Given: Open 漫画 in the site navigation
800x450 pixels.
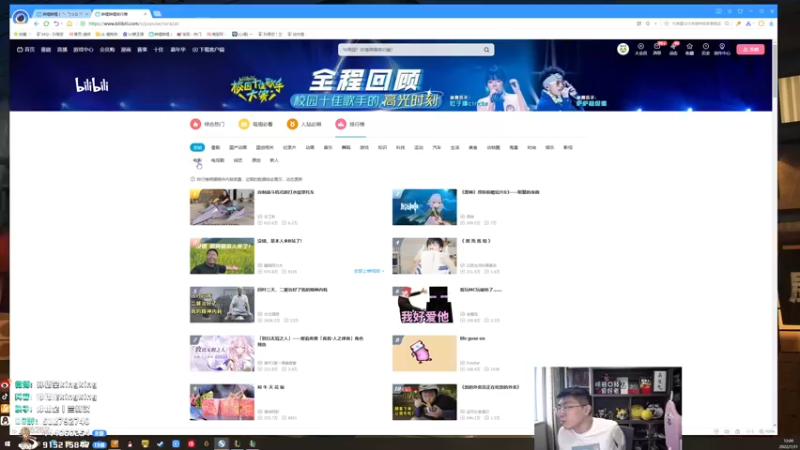Looking at the screenshot, I should pyautogui.click(x=126, y=49).
